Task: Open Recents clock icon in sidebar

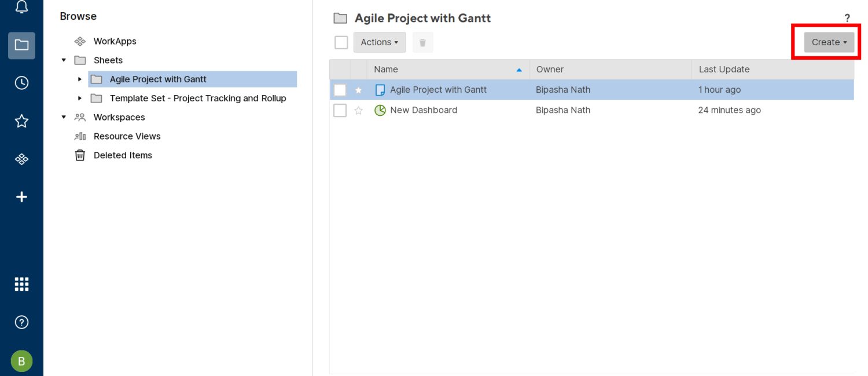Action: [21, 83]
